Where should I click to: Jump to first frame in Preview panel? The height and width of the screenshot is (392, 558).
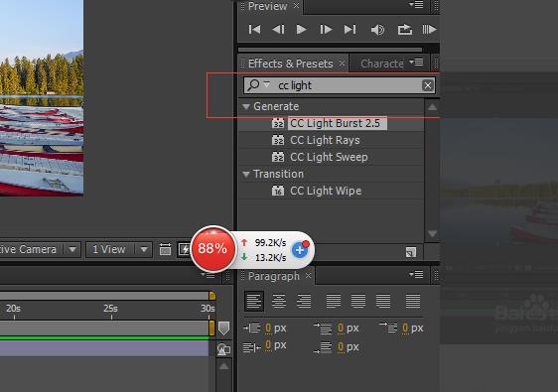[254, 29]
